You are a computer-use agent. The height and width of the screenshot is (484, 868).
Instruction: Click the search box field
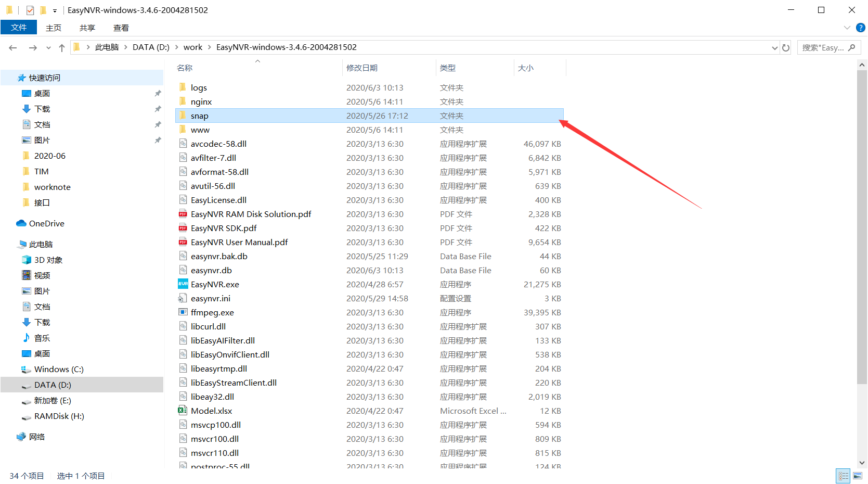829,47
